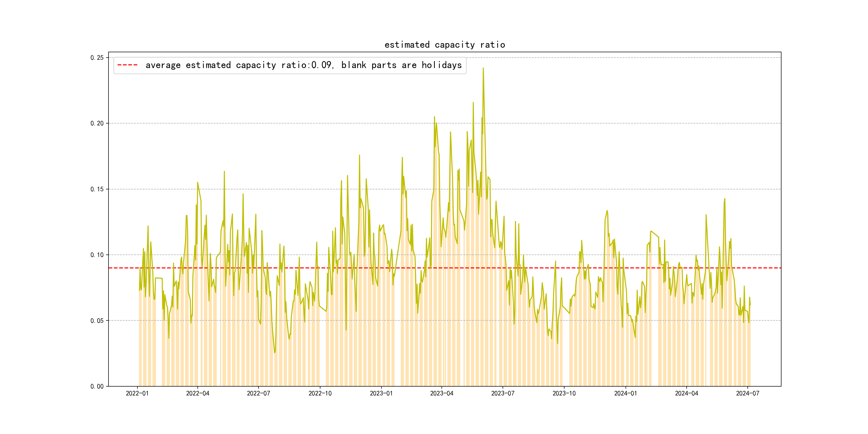The image size is (868, 434).
Task: Click the 0.00 y-axis tick label
Action: pyautogui.click(x=97, y=386)
